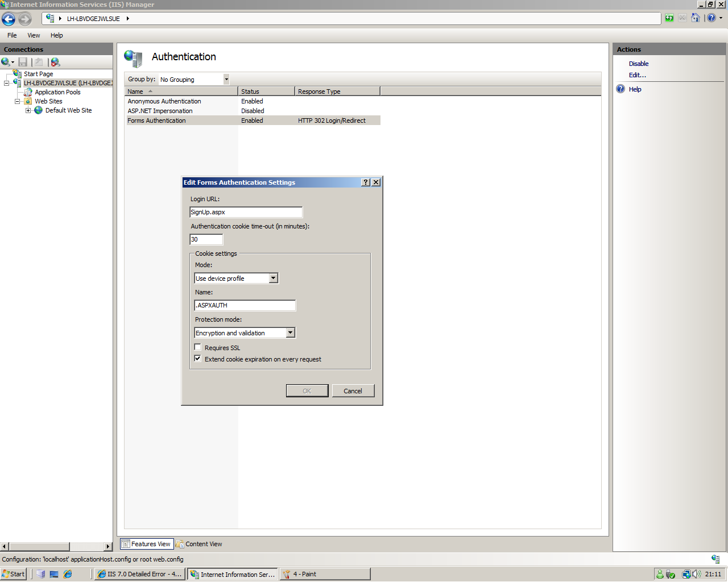Select the Anonymous Authentication row
Viewport: 728px width, 582px height.
pyautogui.click(x=253, y=101)
